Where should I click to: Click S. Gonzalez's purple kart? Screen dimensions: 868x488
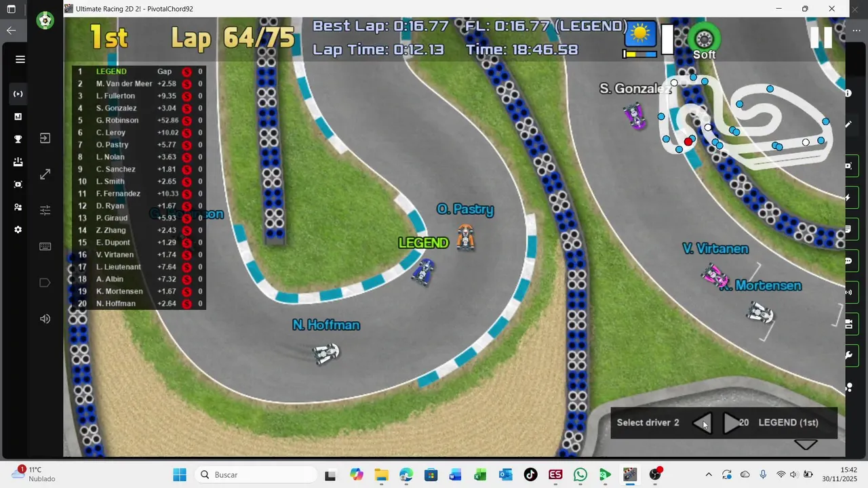click(635, 116)
